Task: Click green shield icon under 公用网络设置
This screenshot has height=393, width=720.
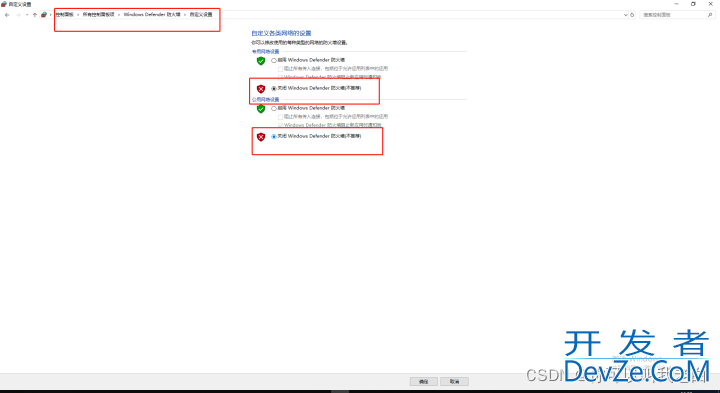Action: click(261, 109)
